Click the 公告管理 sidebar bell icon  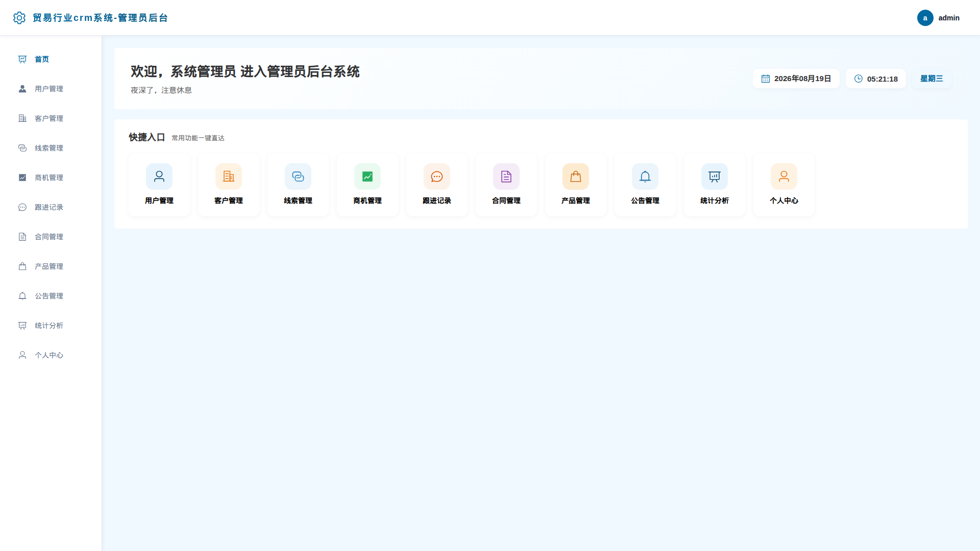click(x=22, y=296)
